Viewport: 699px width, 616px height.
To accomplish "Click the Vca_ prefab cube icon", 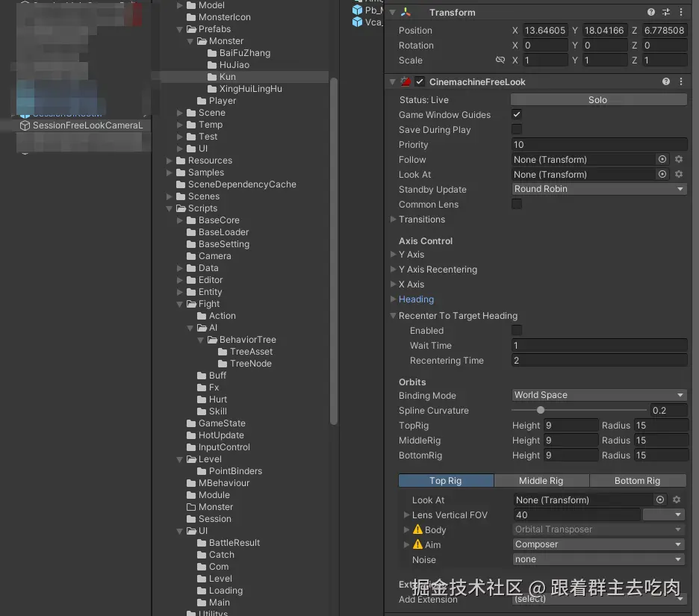I will (x=357, y=22).
